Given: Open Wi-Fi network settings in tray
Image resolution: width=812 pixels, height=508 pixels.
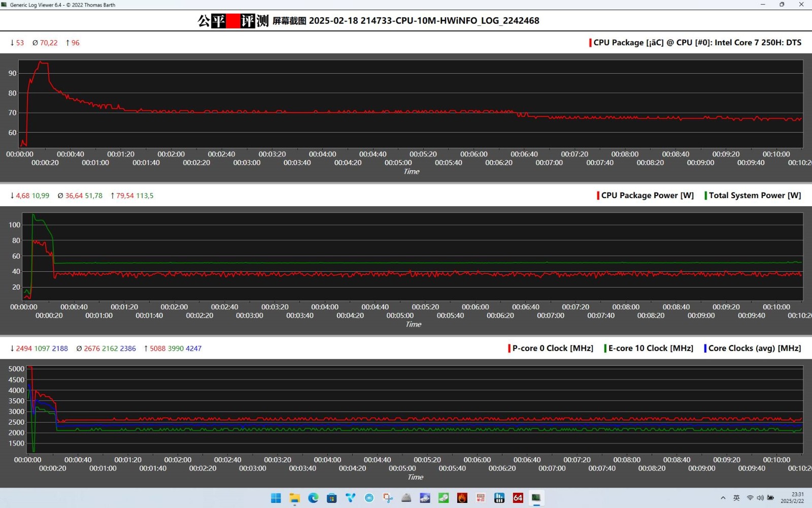Looking at the screenshot, I should point(750,498).
